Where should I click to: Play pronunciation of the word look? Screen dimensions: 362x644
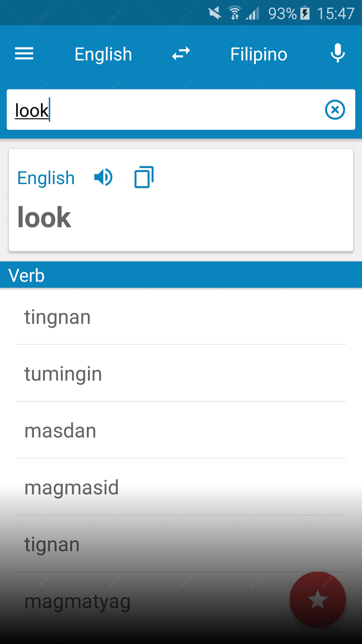(103, 177)
